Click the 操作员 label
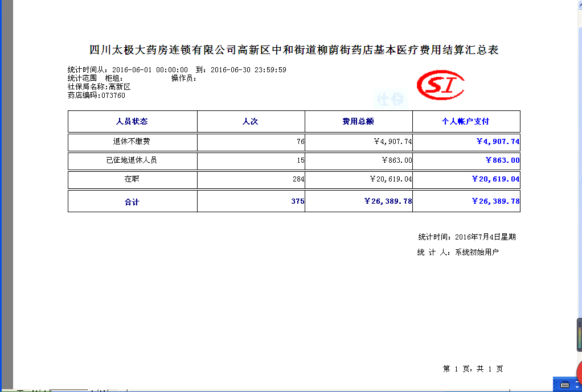This screenshot has height=392, width=582. pos(184,79)
